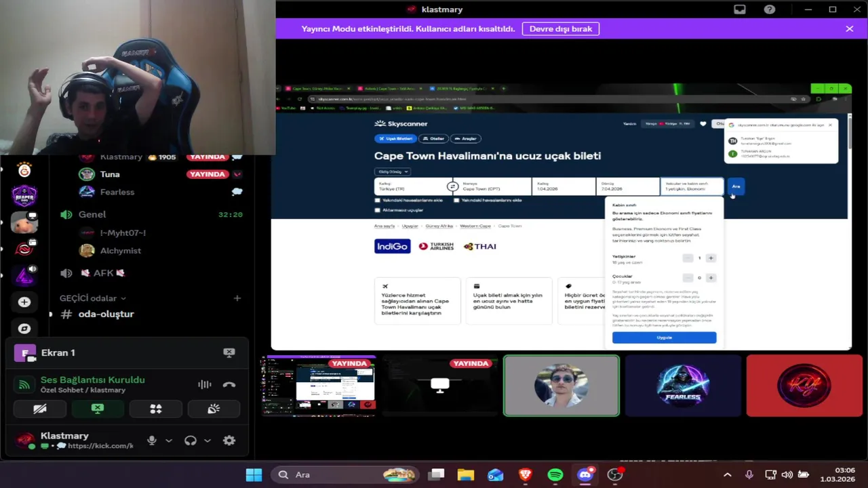This screenshot has height=488, width=868.
Task: Open the clock showing 03:06
Action: (838, 474)
